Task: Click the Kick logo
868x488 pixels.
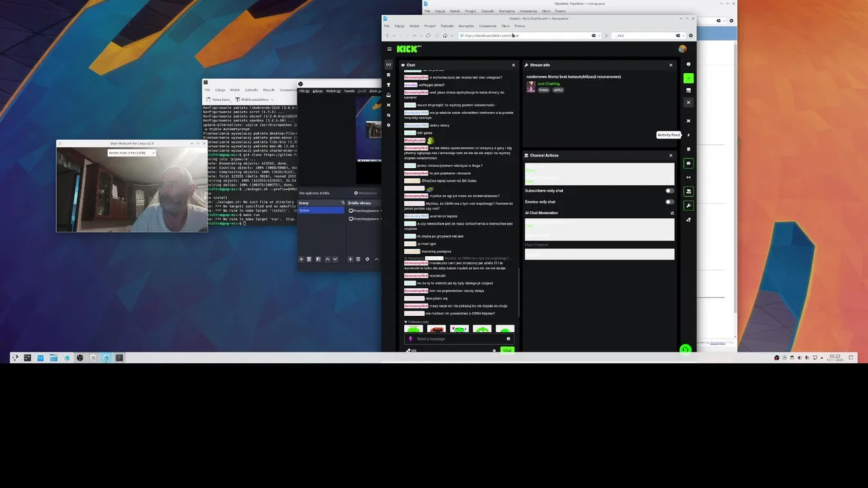Action: click(x=408, y=49)
